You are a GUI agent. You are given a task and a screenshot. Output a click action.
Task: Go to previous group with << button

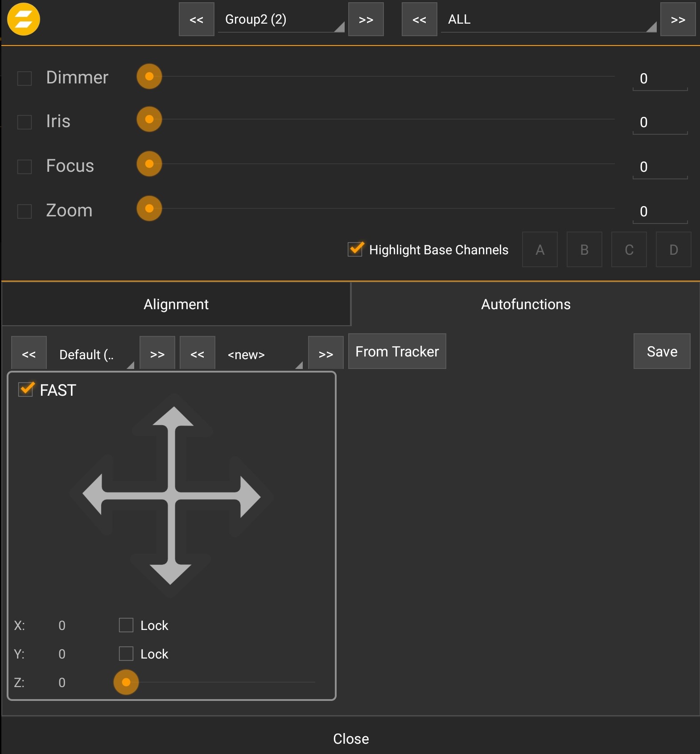196,19
